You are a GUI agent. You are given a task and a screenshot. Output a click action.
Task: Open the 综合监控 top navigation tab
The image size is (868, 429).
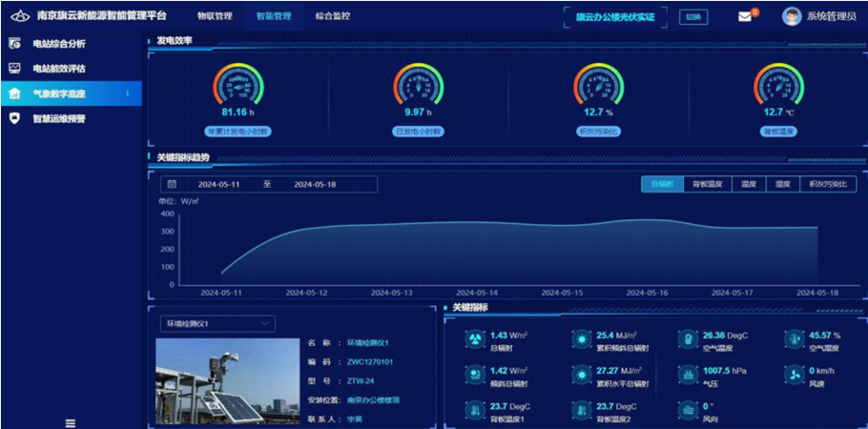[x=332, y=16]
